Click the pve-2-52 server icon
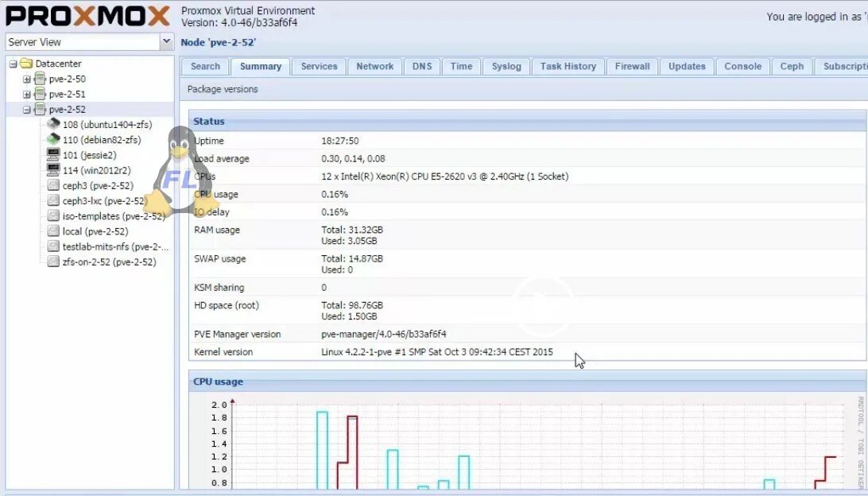Screen dimensions: 868x496 [x=40, y=109]
